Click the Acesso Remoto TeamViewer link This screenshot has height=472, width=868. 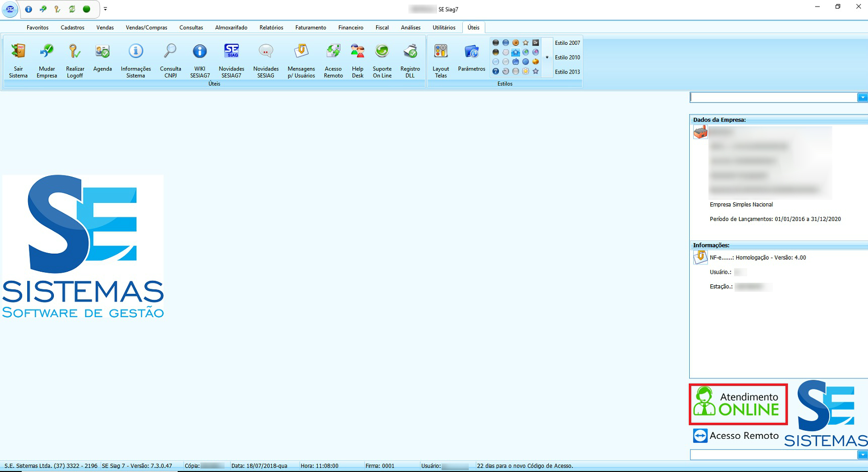pos(736,436)
